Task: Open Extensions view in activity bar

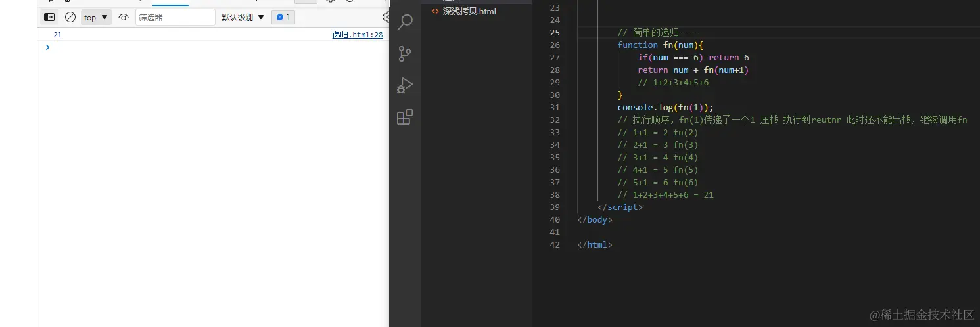Action: [405, 117]
